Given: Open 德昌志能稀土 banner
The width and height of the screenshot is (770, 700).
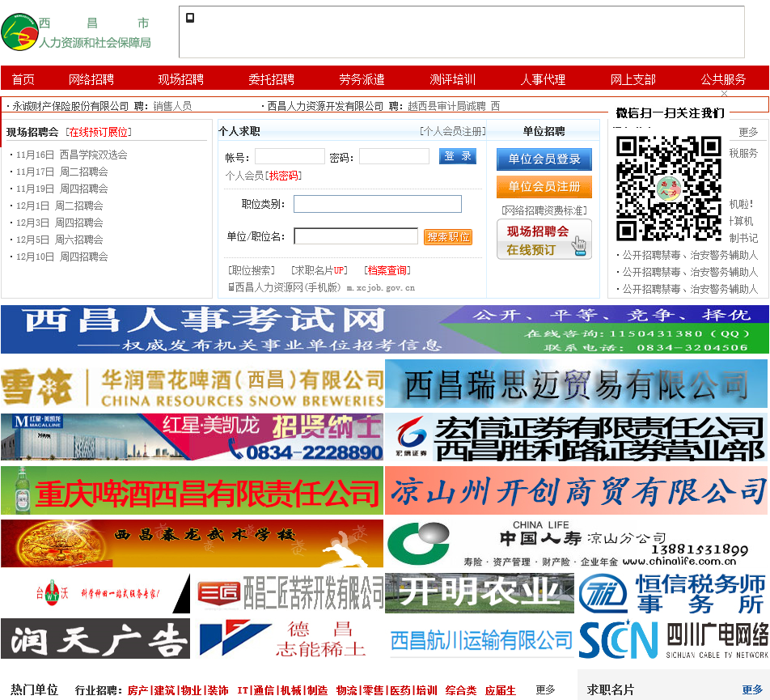Looking at the screenshot, I should 290,638.
